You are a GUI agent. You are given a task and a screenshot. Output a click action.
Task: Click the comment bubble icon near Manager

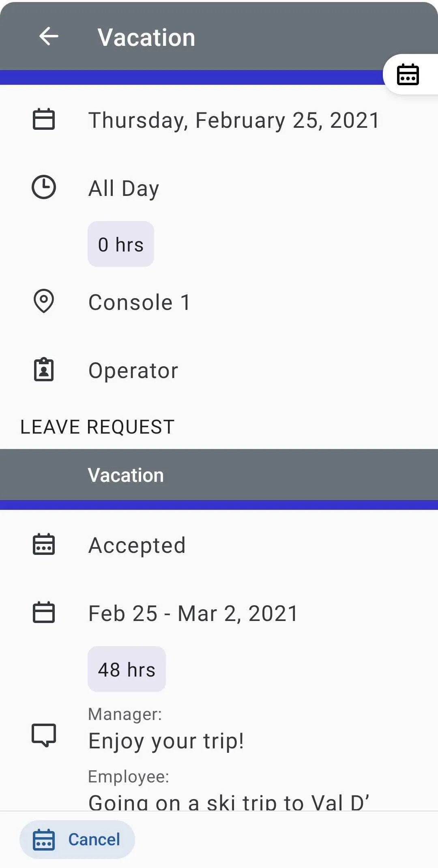click(44, 735)
